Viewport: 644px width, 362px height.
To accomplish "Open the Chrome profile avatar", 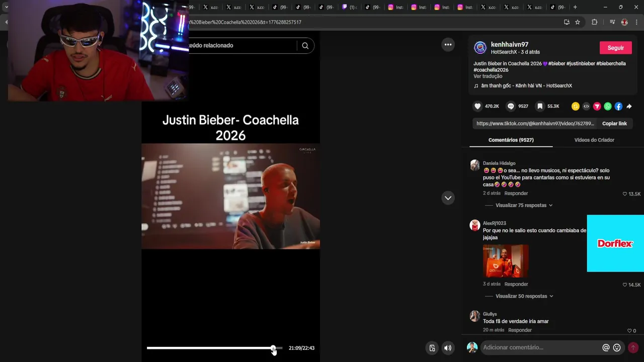I will tap(624, 22).
